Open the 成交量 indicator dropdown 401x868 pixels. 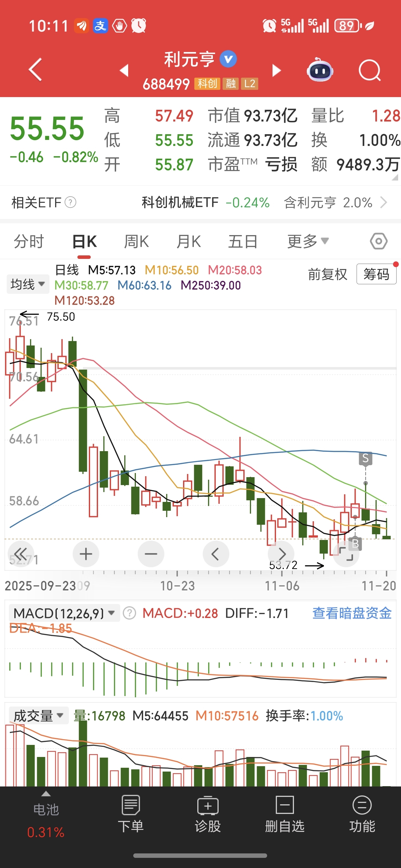tap(38, 715)
